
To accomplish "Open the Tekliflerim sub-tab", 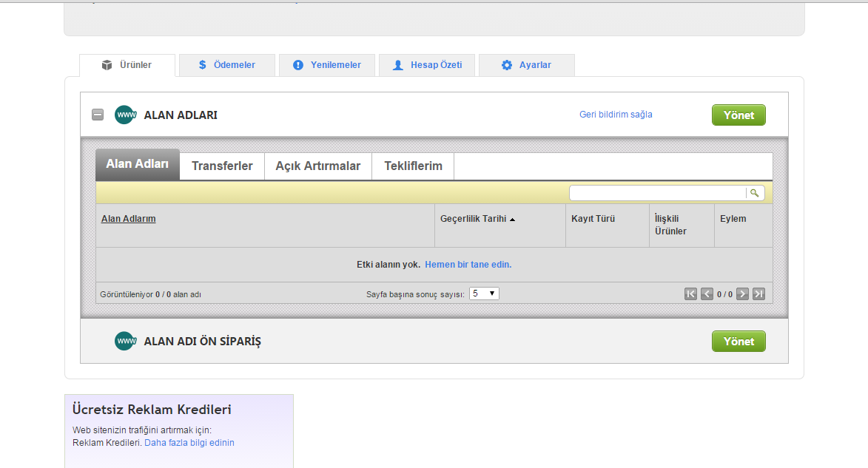I will pos(413,166).
